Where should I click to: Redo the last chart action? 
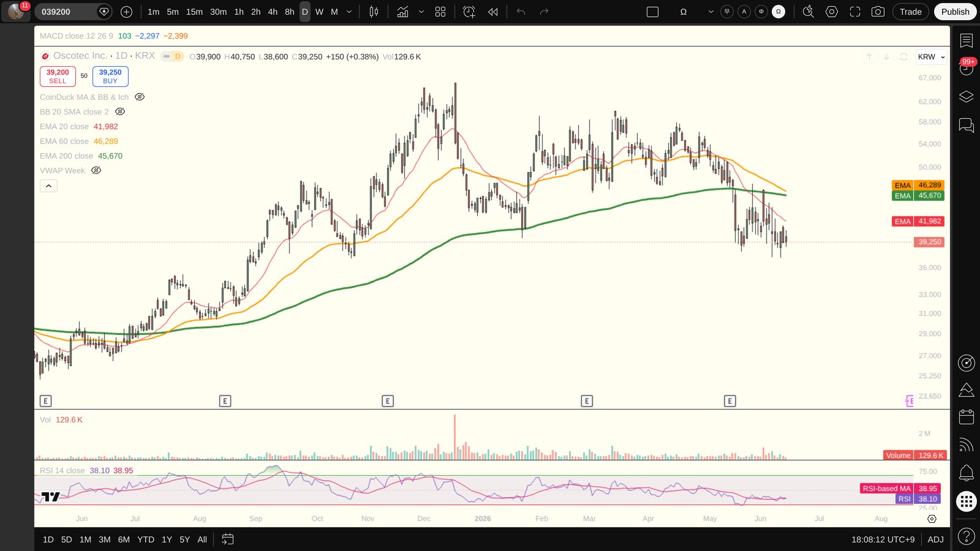[544, 12]
